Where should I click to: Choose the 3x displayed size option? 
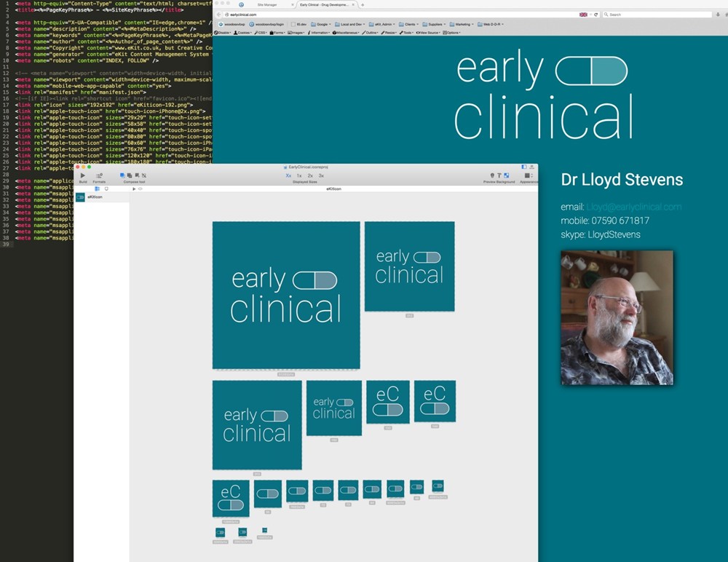(321, 175)
